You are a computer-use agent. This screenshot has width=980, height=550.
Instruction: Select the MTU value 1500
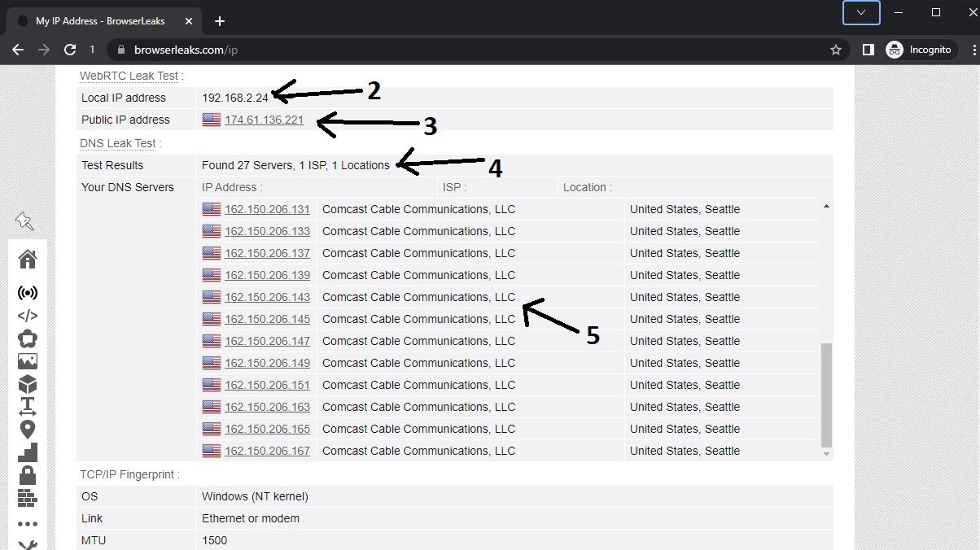(215, 540)
